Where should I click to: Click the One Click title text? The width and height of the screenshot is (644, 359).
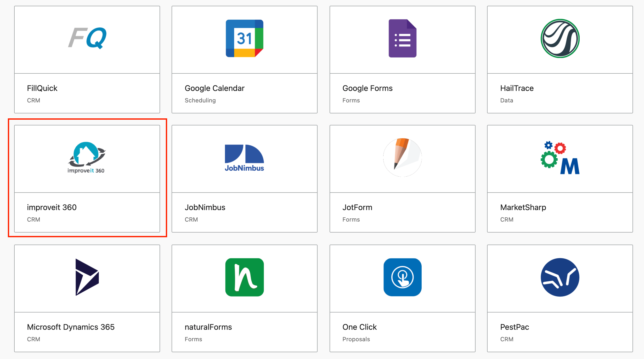point(359,327)
